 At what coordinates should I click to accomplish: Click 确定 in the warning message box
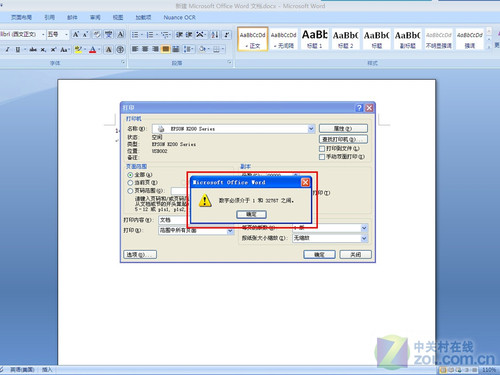[x=251, y=214]
